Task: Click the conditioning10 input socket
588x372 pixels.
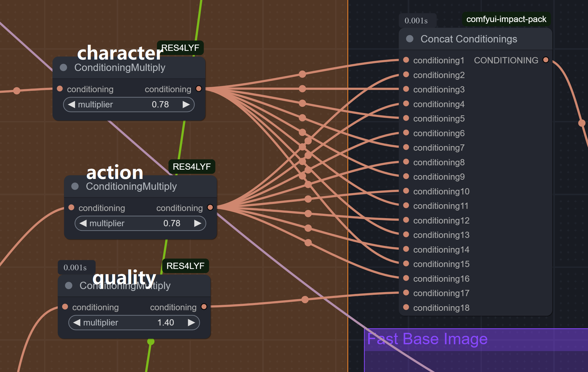Action: pos(406,191)
